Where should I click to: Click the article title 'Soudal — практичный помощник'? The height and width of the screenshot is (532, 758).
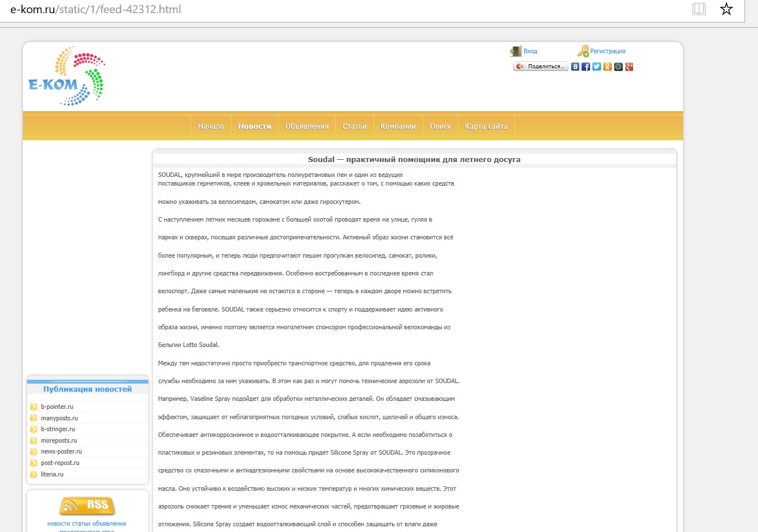(x=414, y=160)
